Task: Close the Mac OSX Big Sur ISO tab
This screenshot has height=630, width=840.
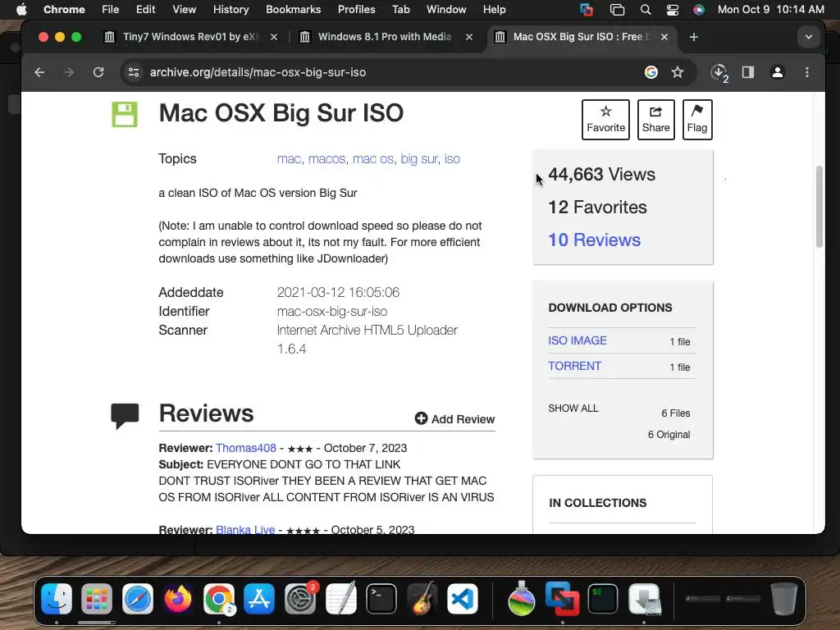Action: 664,37
